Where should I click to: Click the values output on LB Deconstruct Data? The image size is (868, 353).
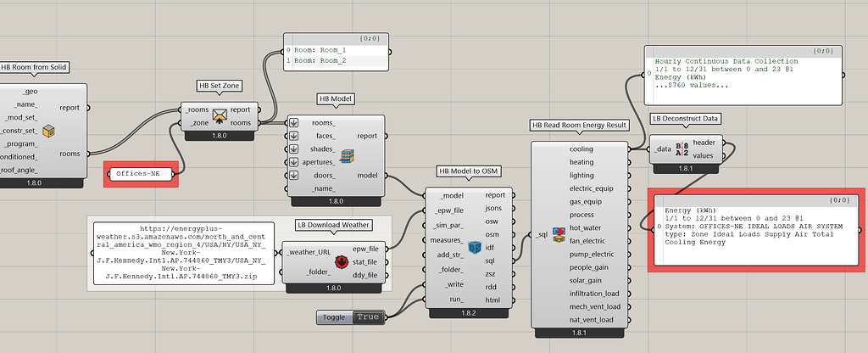point(703,156)
